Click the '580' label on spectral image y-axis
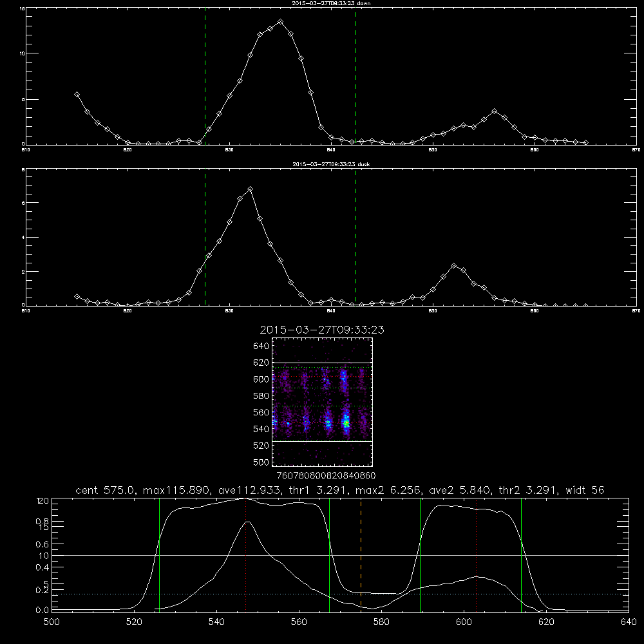This screenshot has height=644, width=644. [261, 396]
